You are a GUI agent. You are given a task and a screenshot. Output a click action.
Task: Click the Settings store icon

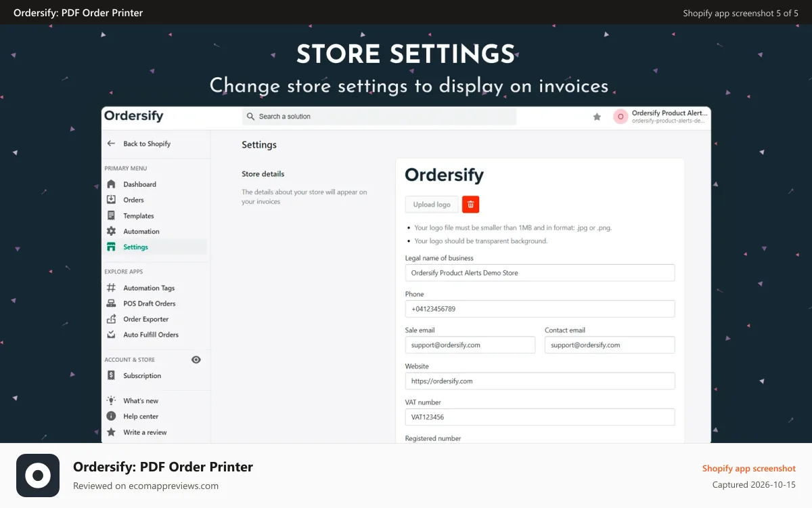[x=111, y=247]
